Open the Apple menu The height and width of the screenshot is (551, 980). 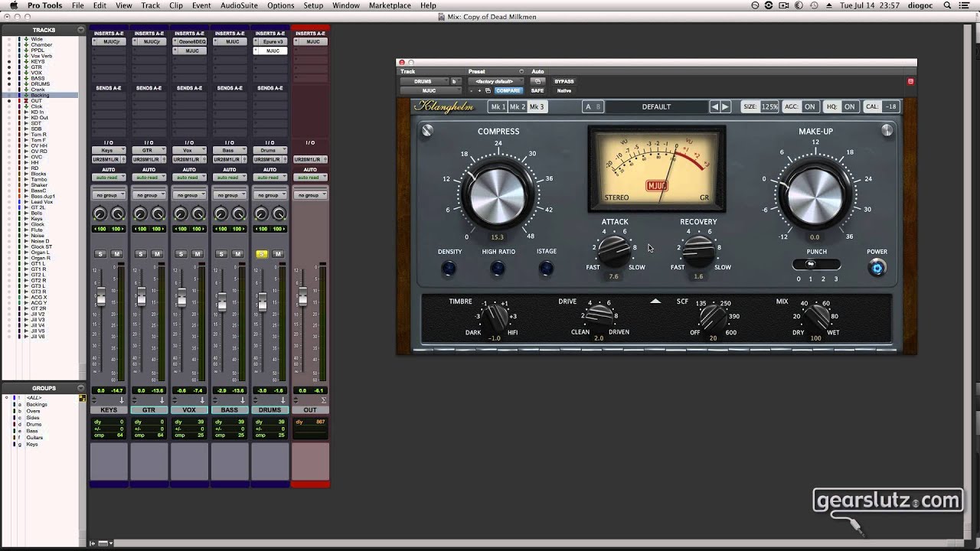coord(13,5)
